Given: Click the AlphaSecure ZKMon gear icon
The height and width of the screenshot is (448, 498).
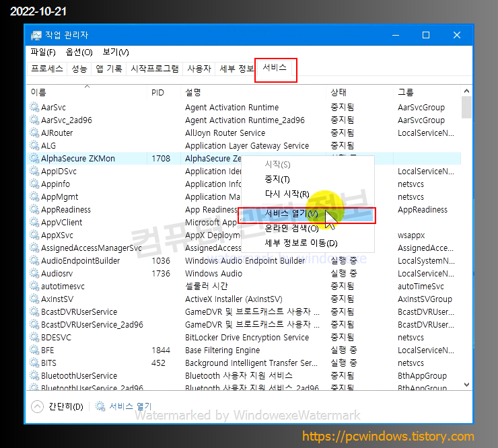Looking at the screenshot, I should pos(34,158).
